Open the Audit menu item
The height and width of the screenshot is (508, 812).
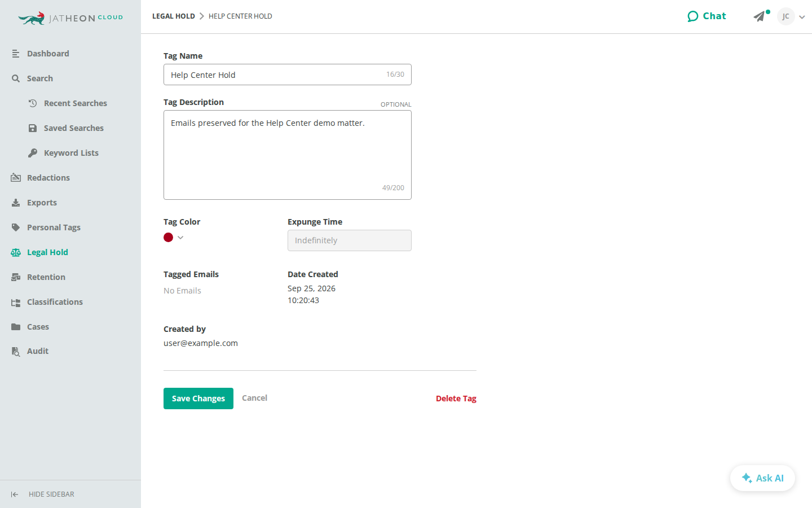[38, 351]
